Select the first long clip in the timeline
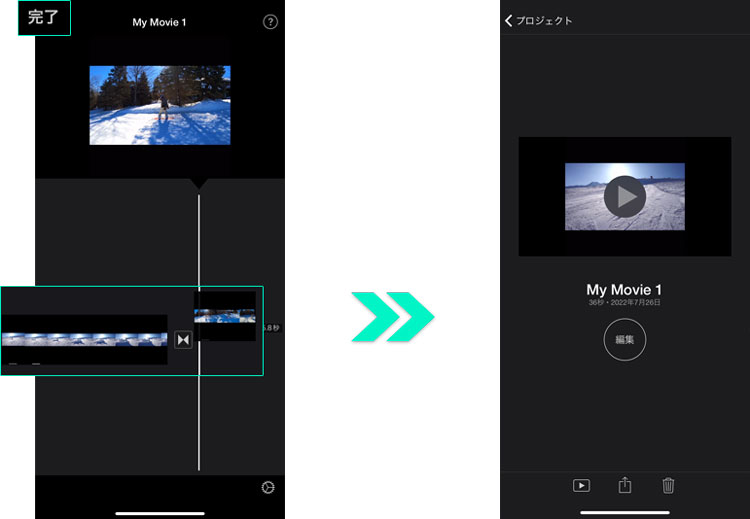The width and height of the screenshot is (750, 519). 84,340
